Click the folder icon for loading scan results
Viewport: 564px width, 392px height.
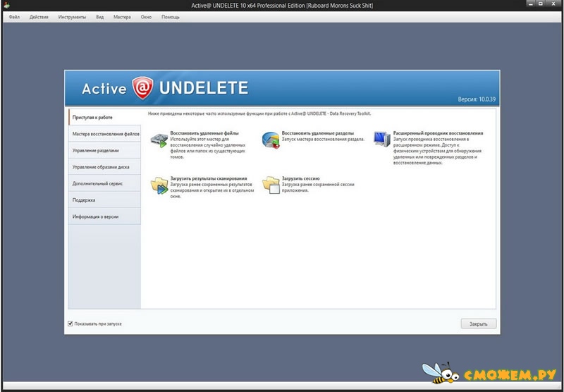[159, 185]
